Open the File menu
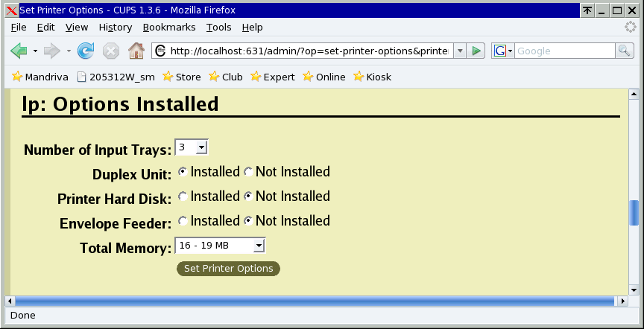This screenshot has height=329, width=644. click(19, 28)
